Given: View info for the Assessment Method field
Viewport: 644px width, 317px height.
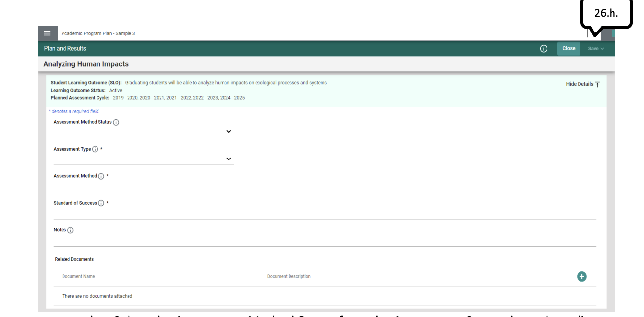Looking at the screenshot, I should [100, 176].
